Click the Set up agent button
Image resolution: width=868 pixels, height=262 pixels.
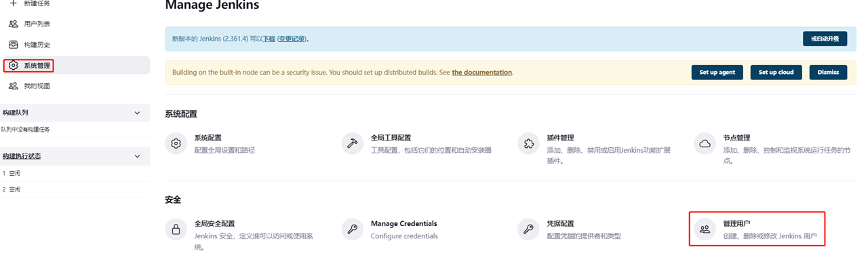[x=717, y=72]
